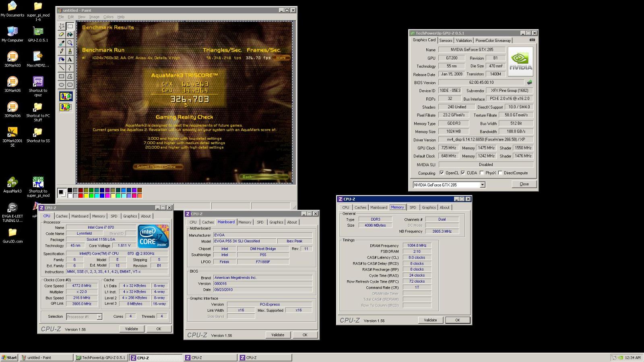The image size is (644, 362).
Task: Open the PowerColor Giveaway tab
Action: 493,40
